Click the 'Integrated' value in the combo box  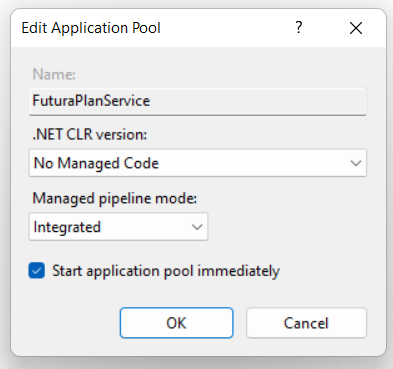67,227
